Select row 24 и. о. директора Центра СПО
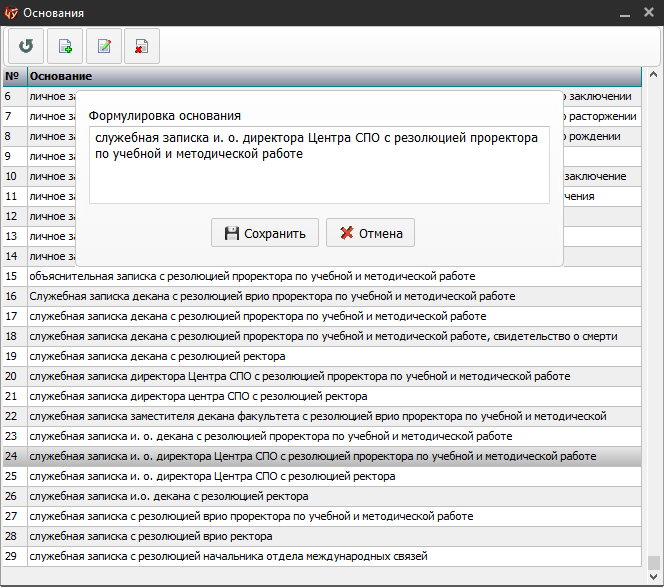The image size is (664, 587). tap(312, 456)
